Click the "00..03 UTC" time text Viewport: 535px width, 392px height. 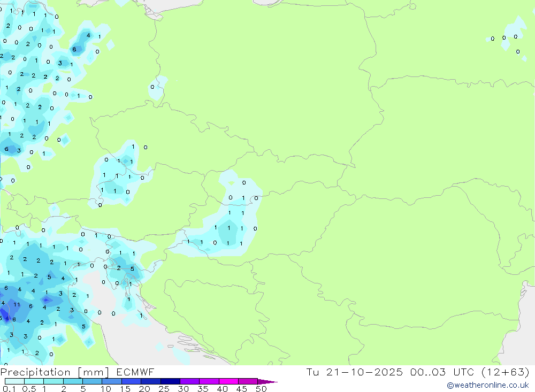(x=442, y=372)
